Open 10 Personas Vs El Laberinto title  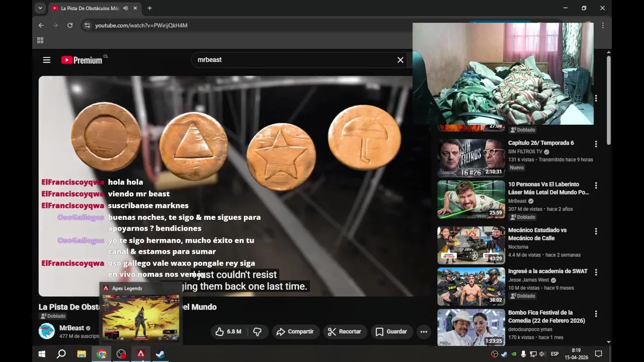548,188
